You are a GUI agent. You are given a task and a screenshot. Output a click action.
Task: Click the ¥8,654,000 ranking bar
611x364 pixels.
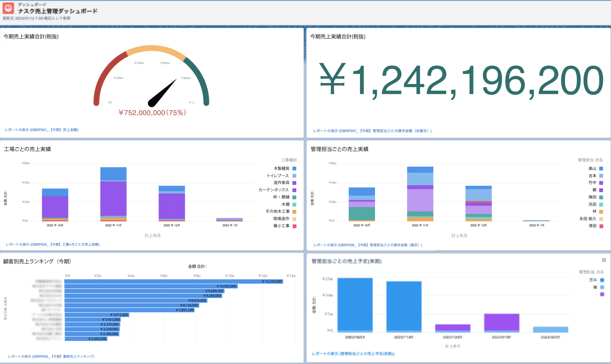(136, 300)
